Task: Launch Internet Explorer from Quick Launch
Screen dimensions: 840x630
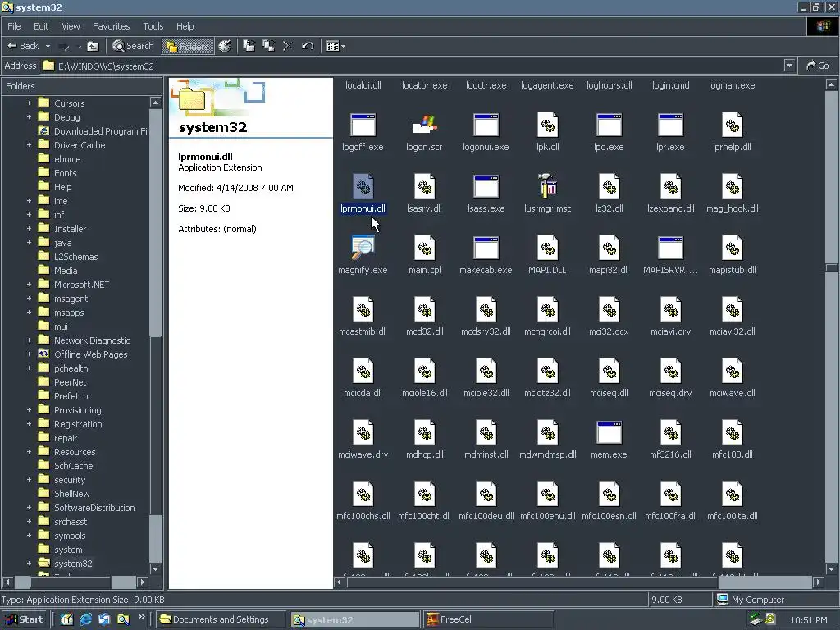Action: 85,619
